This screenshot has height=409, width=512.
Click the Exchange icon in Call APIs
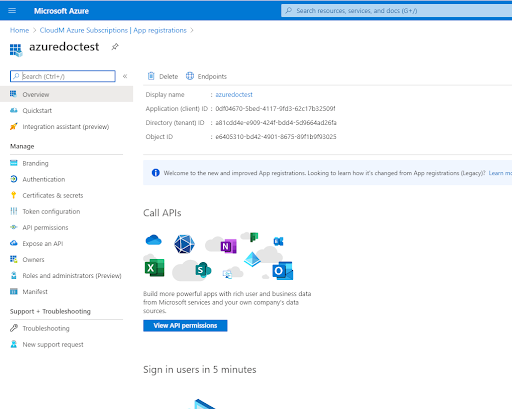[278, 241]
